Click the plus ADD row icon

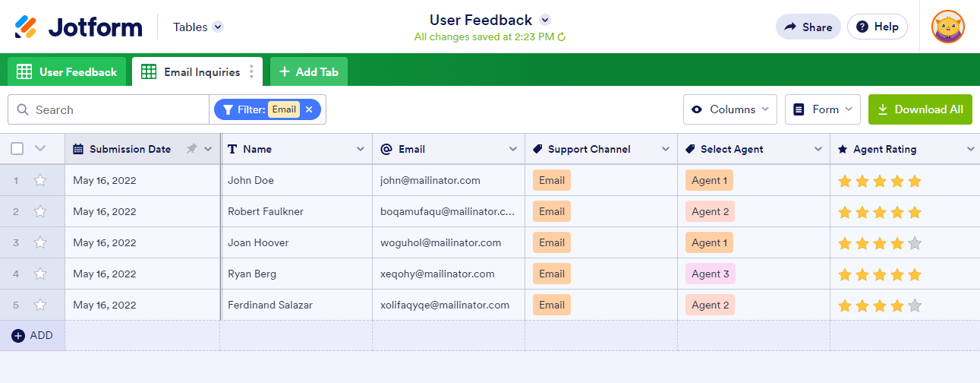pos(18,336)
